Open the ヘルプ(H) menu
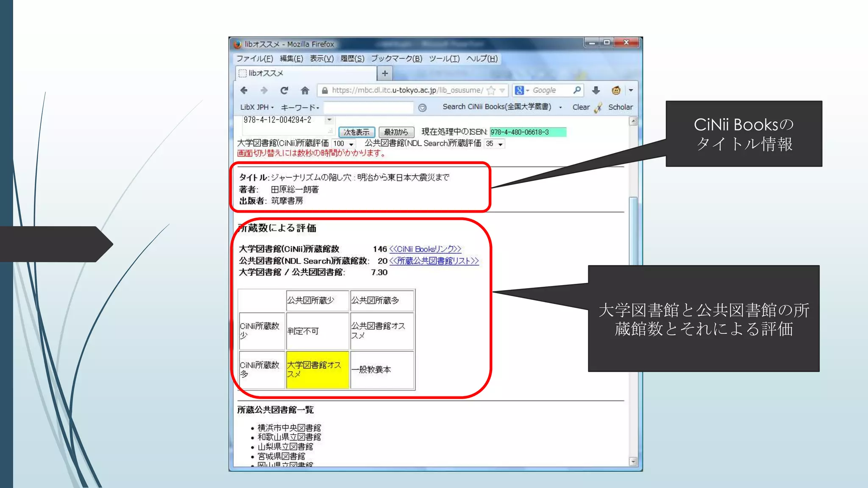Image resolution: width=868 pixels, height=488 pixels. [482, 58]
